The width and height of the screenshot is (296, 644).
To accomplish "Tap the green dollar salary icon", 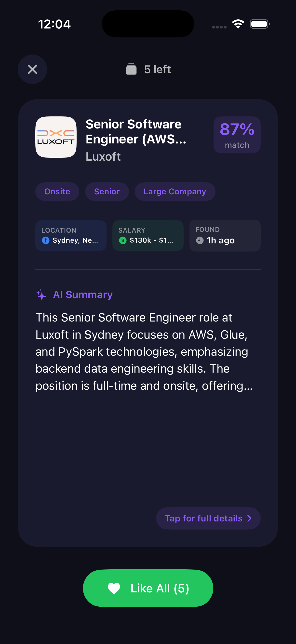I will [x=123, y=240].
